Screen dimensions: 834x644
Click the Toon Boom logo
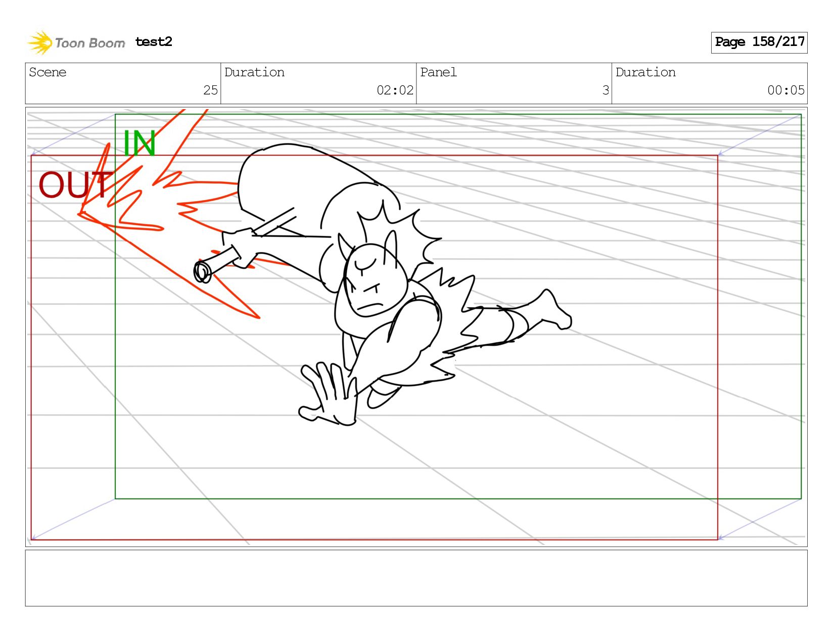[x=76, y=42]
